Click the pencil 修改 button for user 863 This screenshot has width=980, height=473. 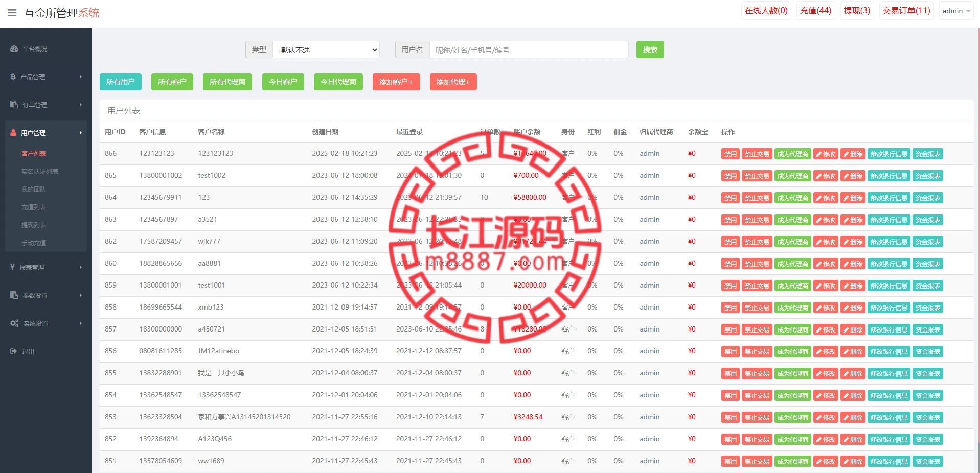tap(826, 220)
